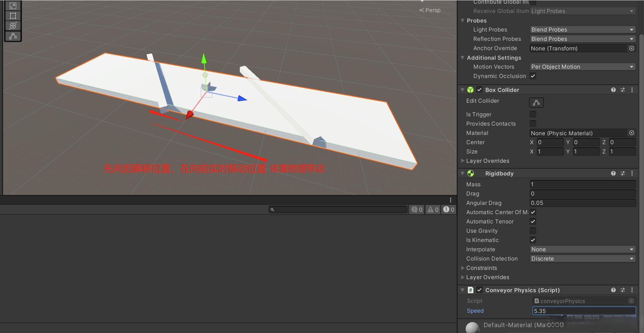
Task: Click the console search field
Action: click(x=338, y=209)
